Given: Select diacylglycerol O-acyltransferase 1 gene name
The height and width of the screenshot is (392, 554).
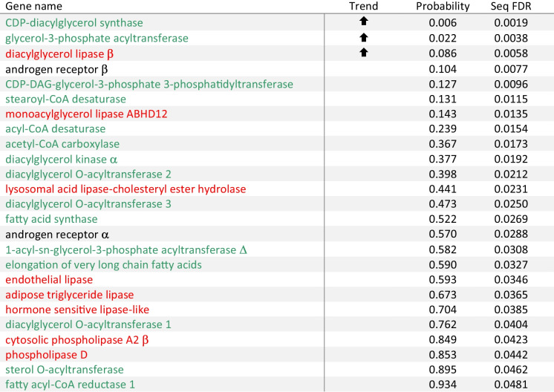Looking at the screenshot, I should 88,324.
